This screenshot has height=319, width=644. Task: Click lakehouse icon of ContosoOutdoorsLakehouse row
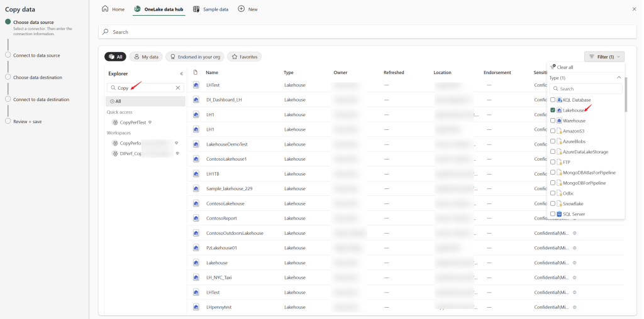click(196, 233)
